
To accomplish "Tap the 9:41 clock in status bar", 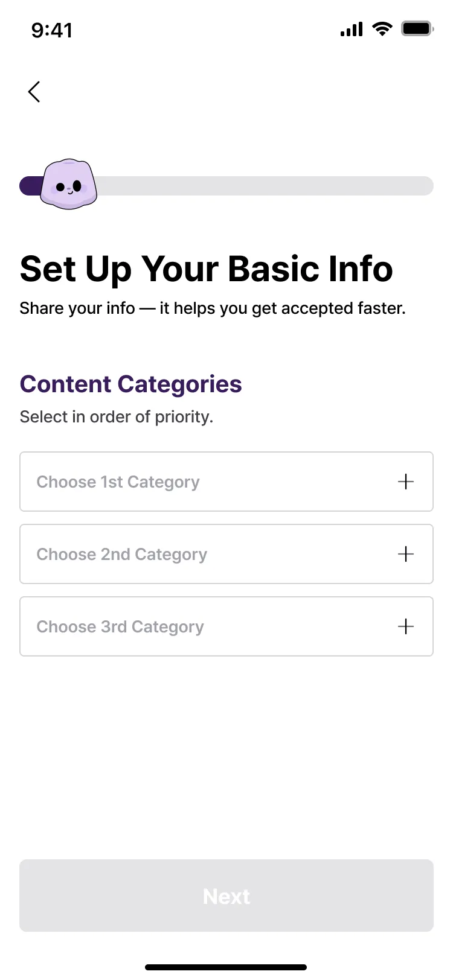I will (52, 30).
